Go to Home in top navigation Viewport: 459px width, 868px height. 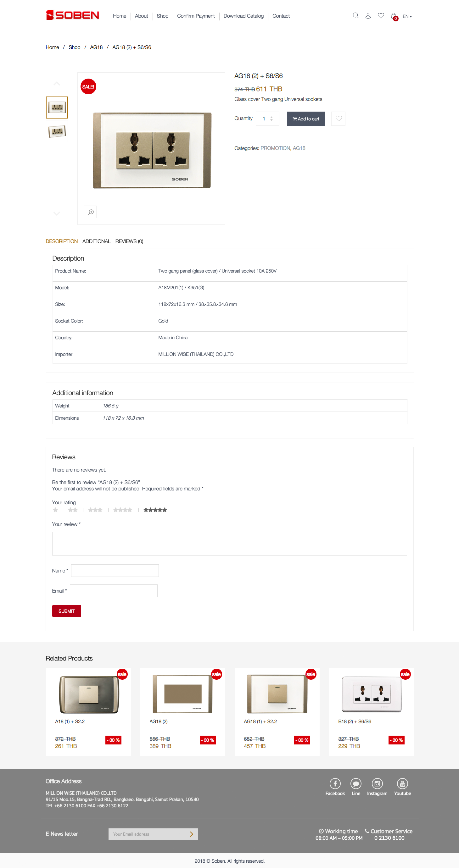click(x=119, y=16)
